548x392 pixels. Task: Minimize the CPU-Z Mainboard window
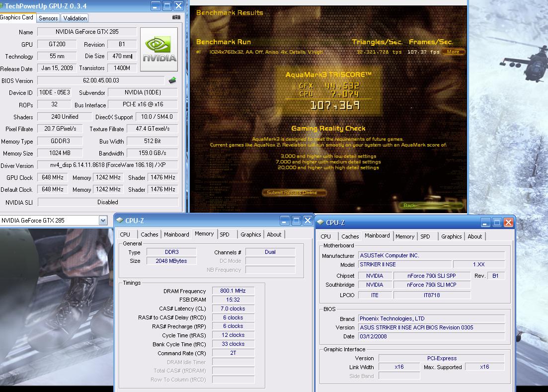[485, 222]
